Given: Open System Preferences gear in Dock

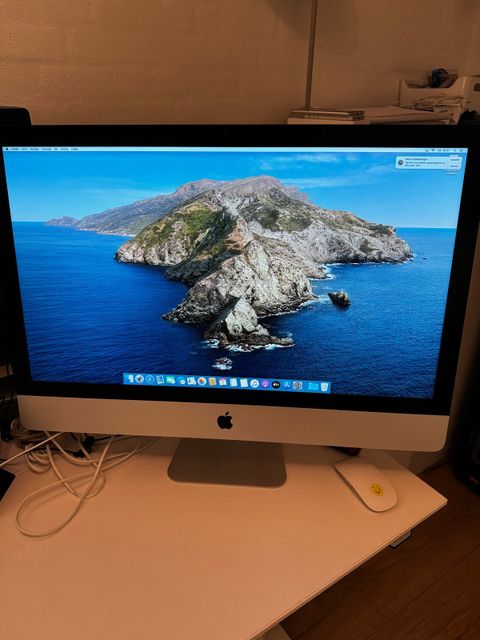Looking at the screenshot, I should tap(298, 385).
